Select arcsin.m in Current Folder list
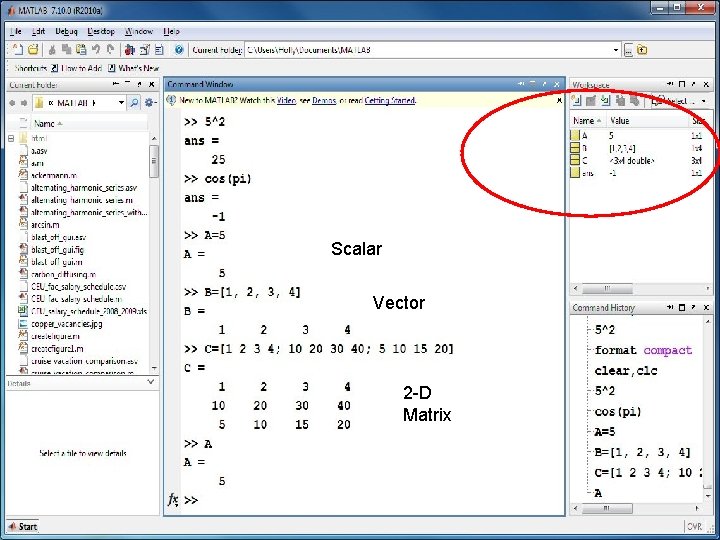The width and height of the screenshot is (720, 540). (45, 225)
